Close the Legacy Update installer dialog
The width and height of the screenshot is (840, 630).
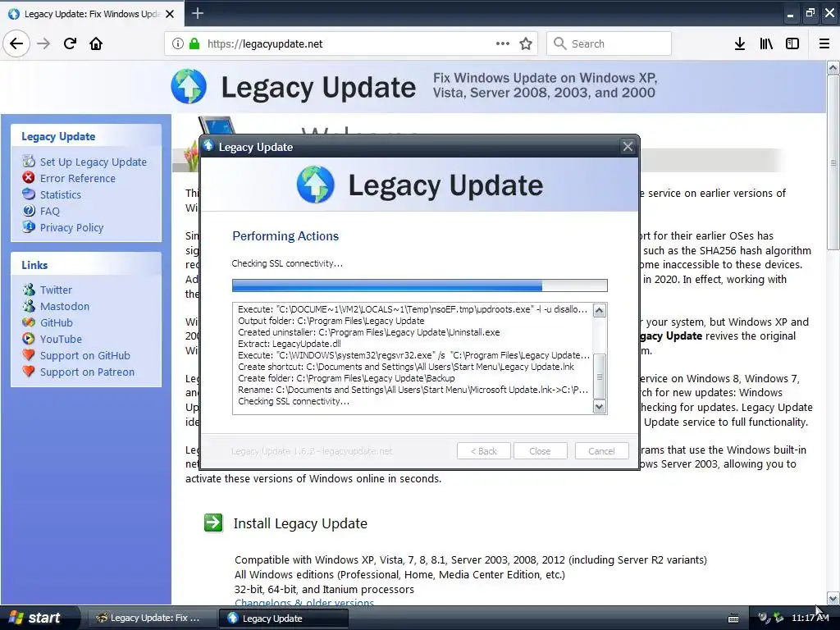(x=628, y=146)
